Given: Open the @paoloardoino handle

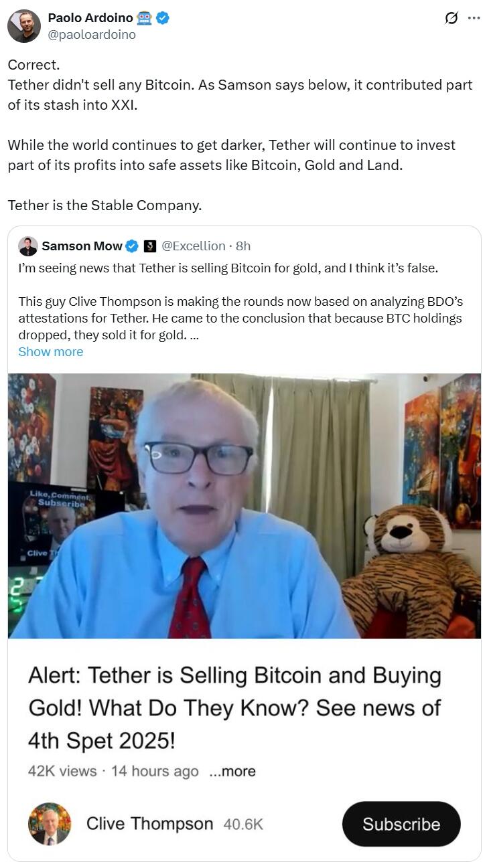Looking at the screenshot, I should [x=92, y=34].
